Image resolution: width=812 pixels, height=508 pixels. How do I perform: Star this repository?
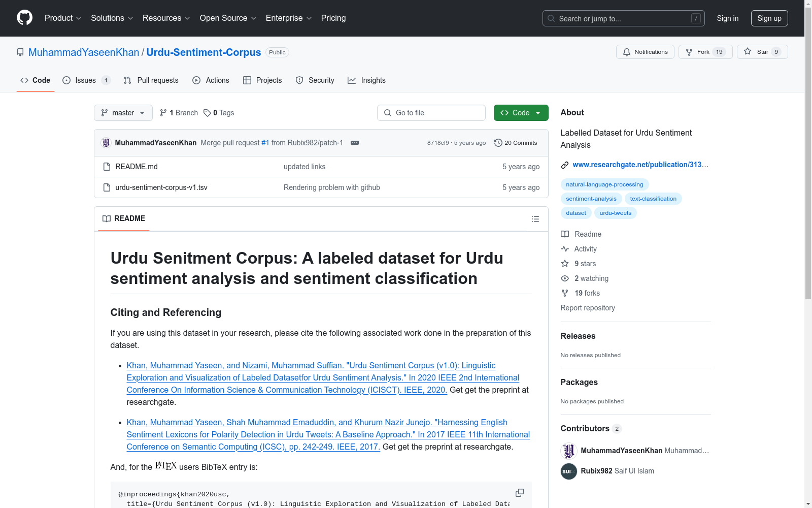762,52
